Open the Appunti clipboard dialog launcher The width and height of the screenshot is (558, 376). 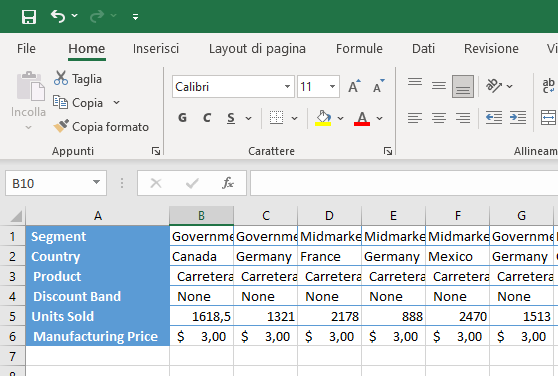(156, 151)
